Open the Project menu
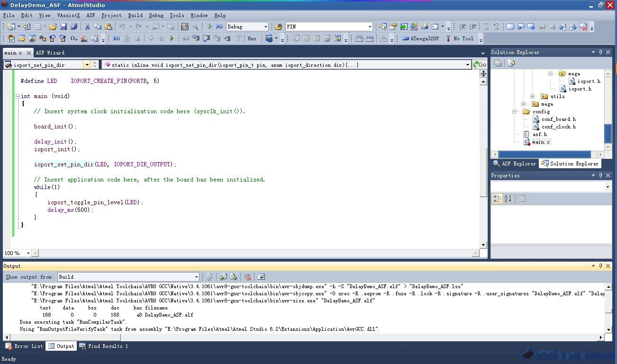This screenshot has width=617, height=364. point(111,15)
